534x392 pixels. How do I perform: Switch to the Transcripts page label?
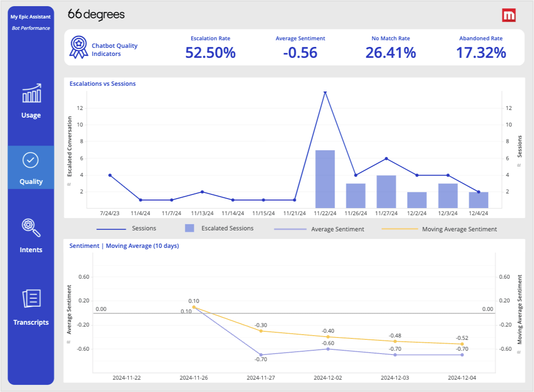31,322
